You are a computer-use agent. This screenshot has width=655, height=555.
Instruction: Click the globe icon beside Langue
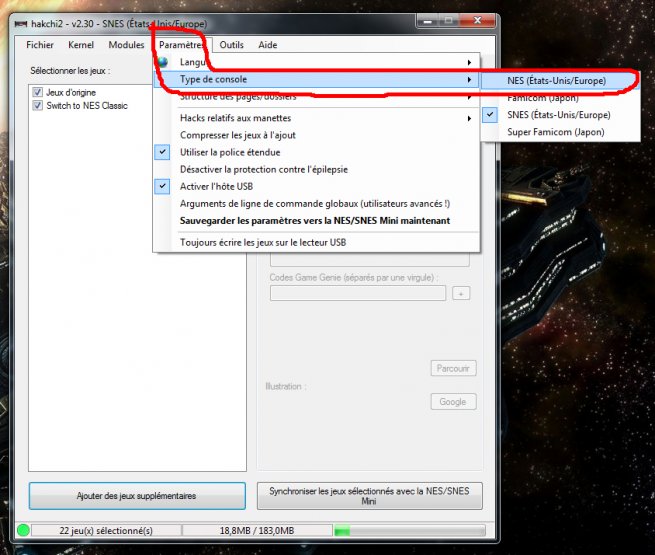click(162, 62)
